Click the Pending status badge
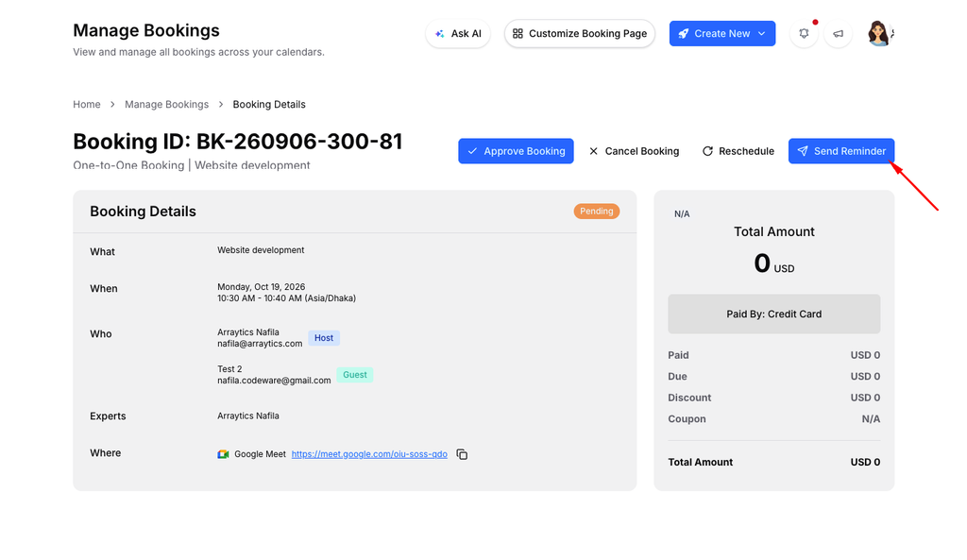The height and width of the screenshot is (560, 967). [x=597, y=212]
